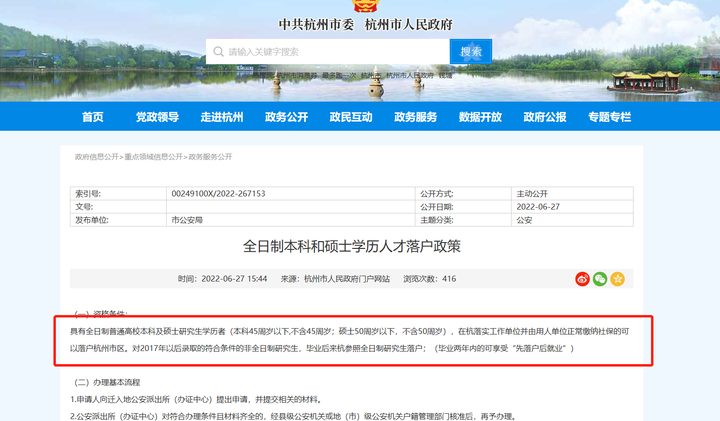This screenshot has height=421, width=720.
Task: Focus the keyword search input field
Action: pyautogui.click(x=327, y=51)
